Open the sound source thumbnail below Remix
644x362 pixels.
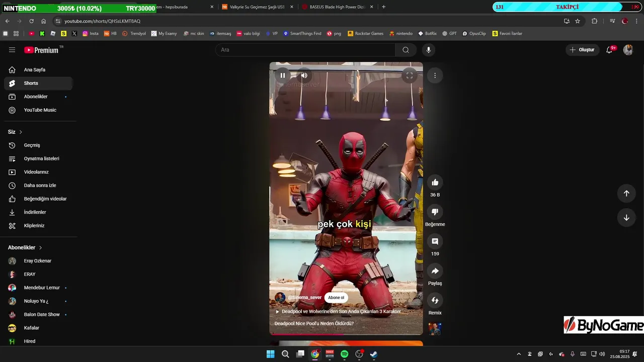point(435,328)
